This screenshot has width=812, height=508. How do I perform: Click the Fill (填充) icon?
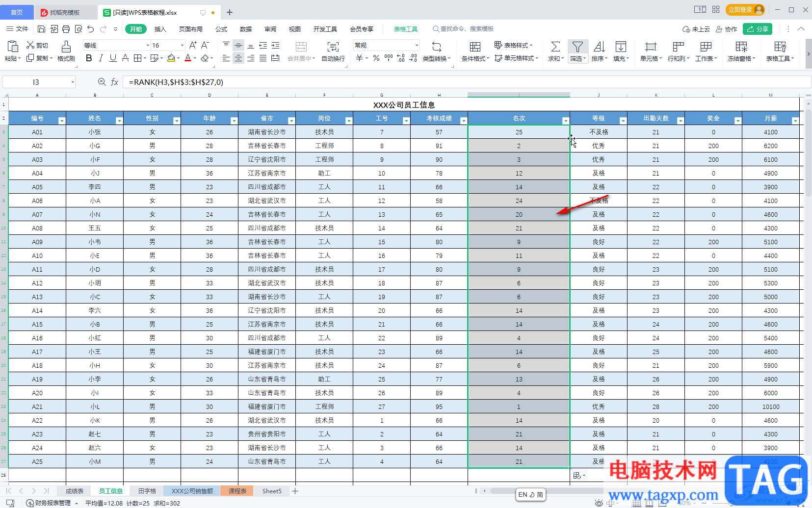coord(621,47)
